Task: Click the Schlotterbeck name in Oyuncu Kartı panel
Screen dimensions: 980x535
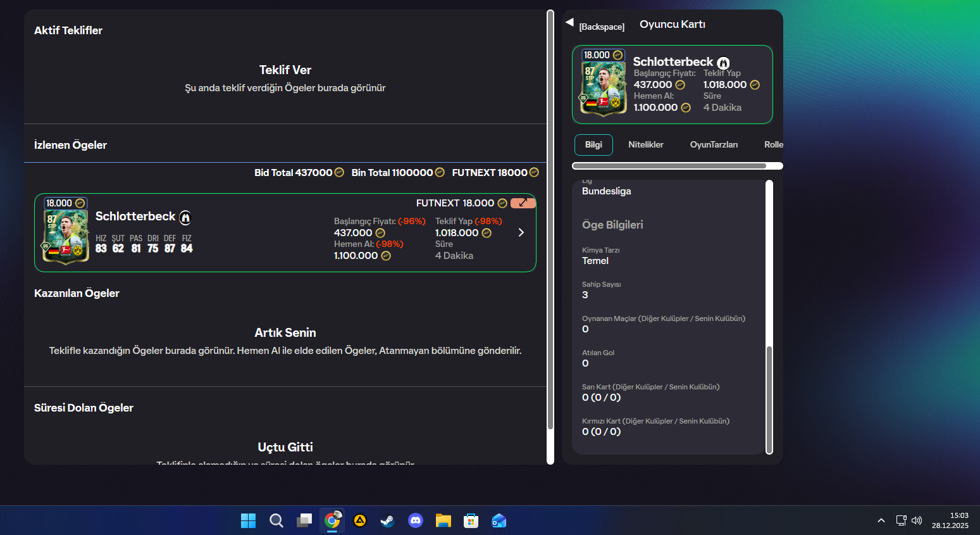Action: [673, 61]
